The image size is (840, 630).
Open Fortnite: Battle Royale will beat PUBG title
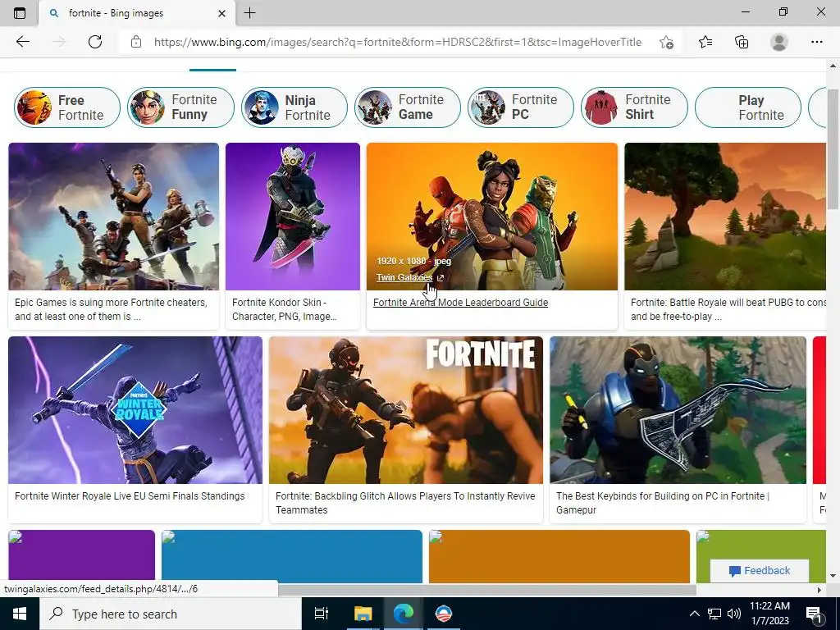[x=728, y=309]
